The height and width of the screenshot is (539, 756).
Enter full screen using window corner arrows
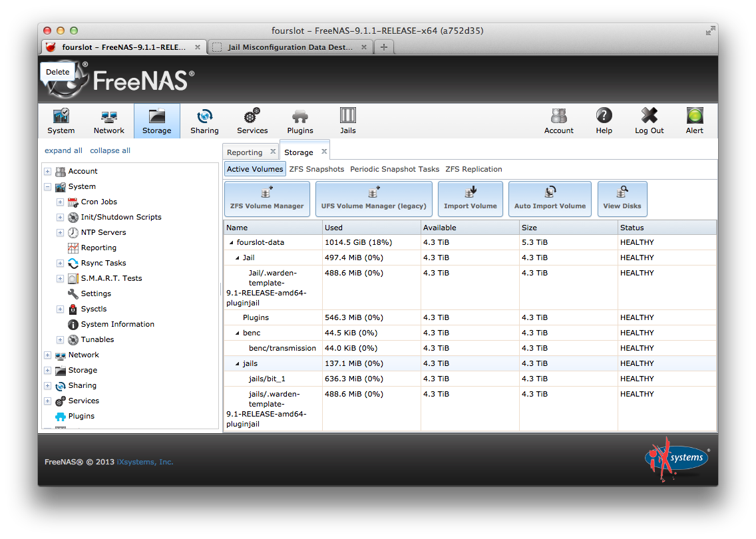pos(709,31)
